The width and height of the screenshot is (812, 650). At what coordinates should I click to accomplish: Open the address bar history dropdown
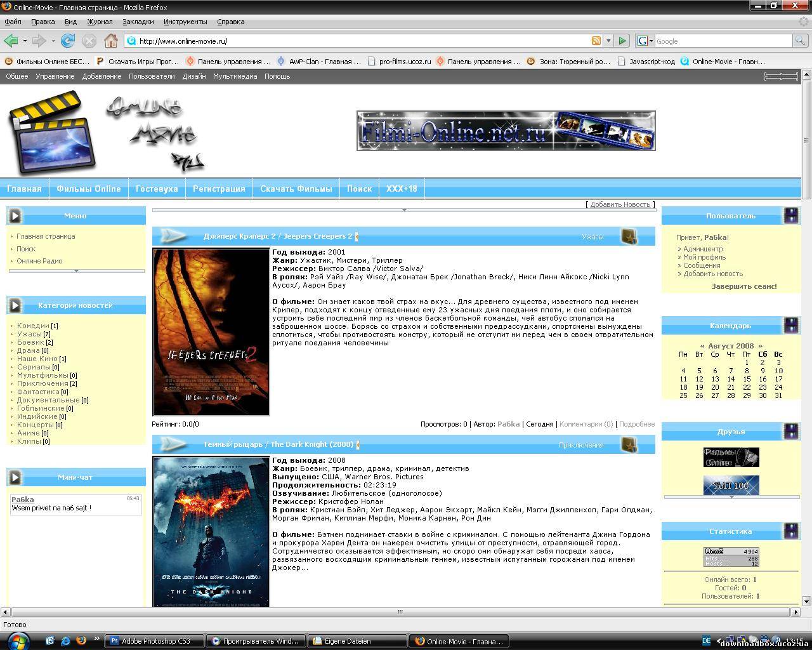[608, 41]
